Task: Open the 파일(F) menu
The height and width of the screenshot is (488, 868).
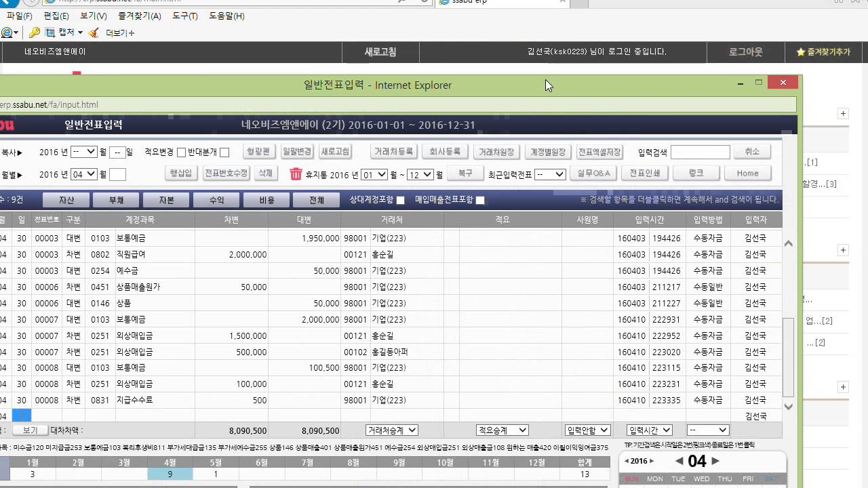Action: (x=20, y=16)
